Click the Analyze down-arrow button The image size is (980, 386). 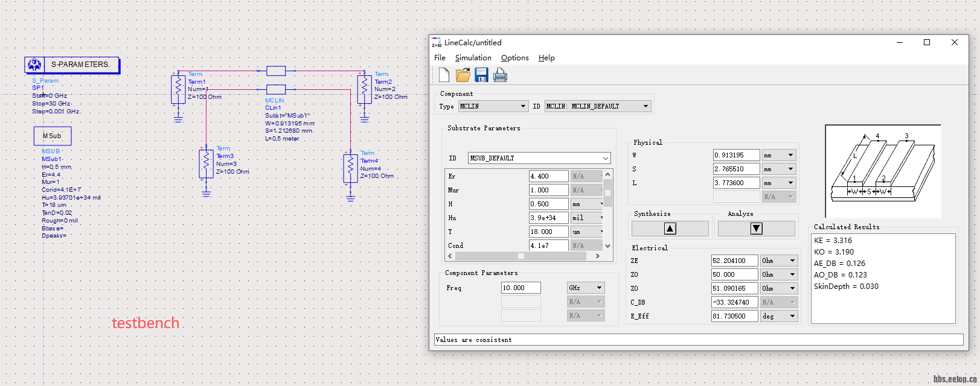[x=757, y=229]
